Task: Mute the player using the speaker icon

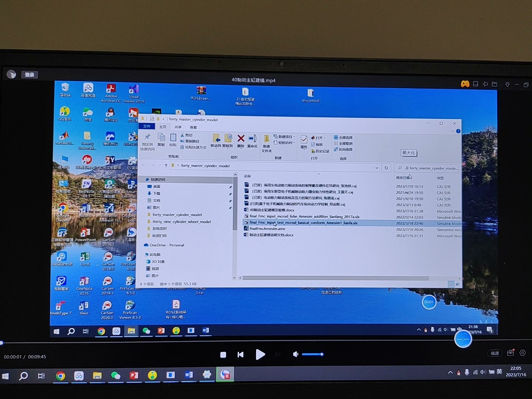Action: click(296, 354)
